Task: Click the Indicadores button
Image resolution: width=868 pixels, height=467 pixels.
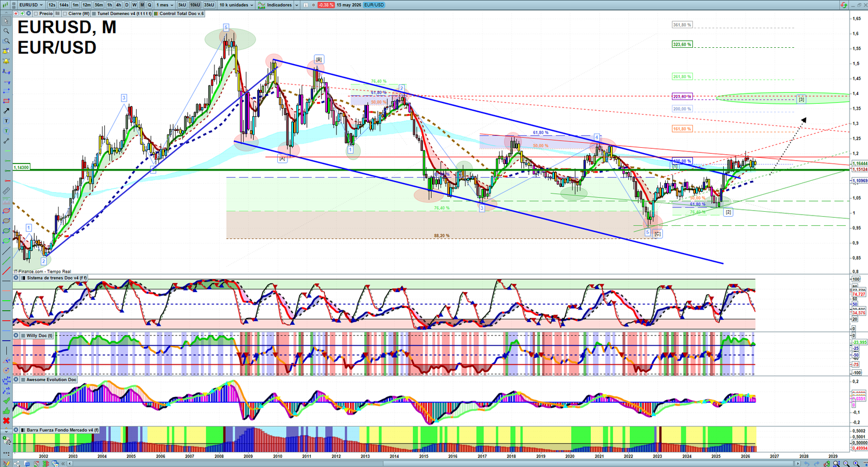Action: coord(275,5)
